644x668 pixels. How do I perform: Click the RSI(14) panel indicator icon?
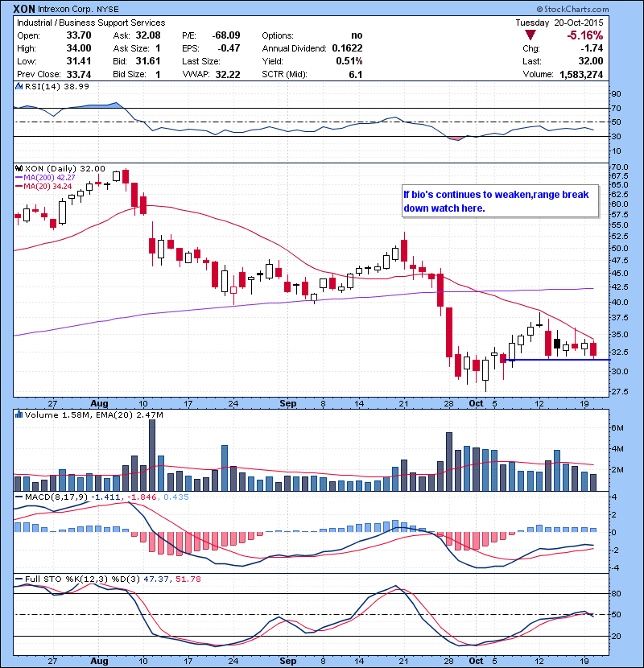[x=19, y=86]
